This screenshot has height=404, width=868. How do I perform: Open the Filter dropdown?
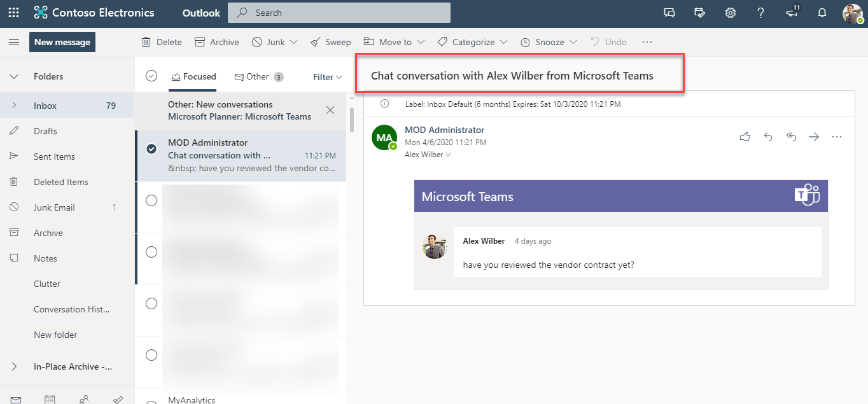coord(328,77)
